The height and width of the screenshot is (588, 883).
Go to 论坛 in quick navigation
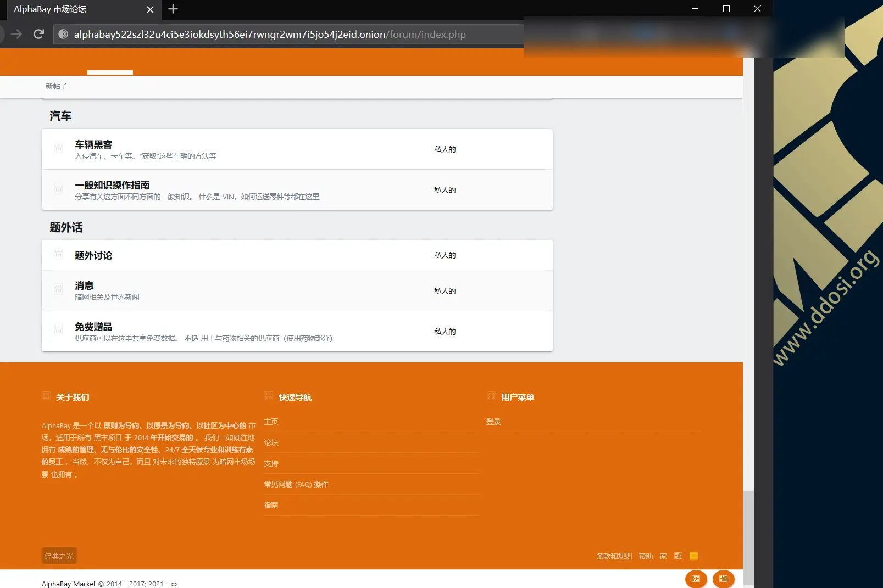pyautogui.click(x=271, y=443)
